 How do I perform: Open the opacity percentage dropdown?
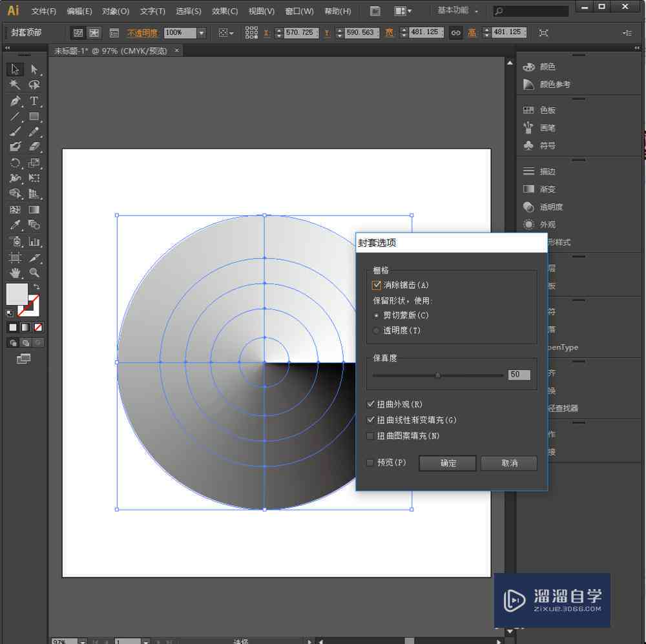click(202, 33)
